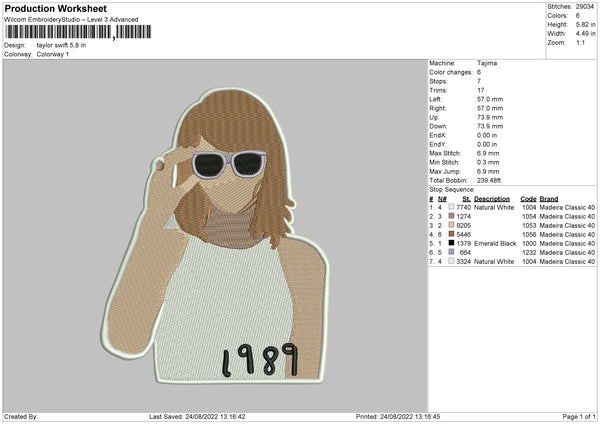The height and width of the screenshot is (424, 600).
Task: Select the Emerald Black color swatch
Action: point(451,243)
